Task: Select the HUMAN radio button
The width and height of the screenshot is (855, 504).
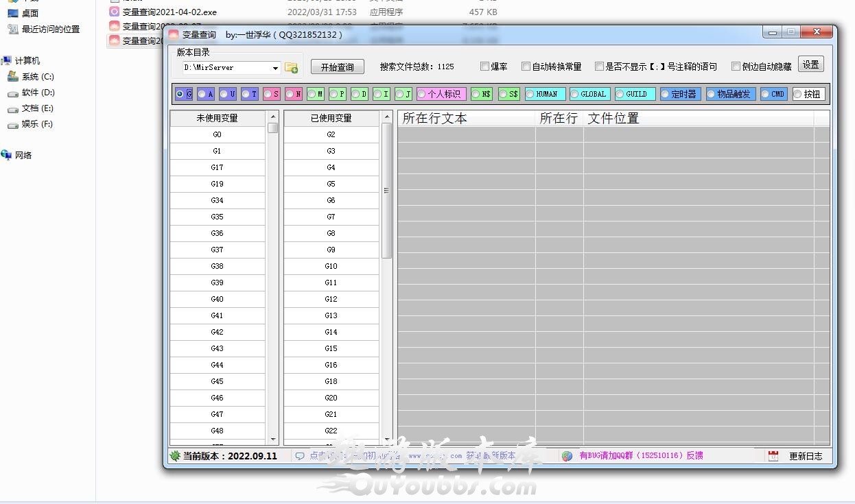Action: pos(530,94)
